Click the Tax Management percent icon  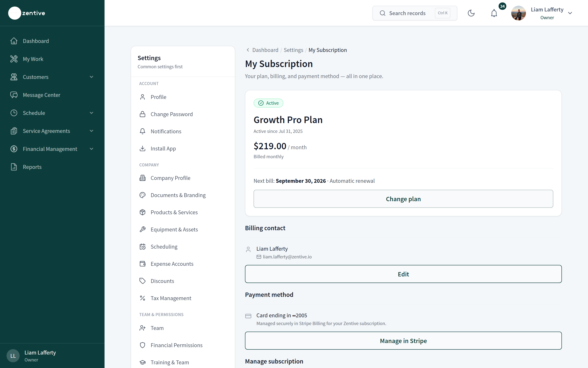point(143,298)
